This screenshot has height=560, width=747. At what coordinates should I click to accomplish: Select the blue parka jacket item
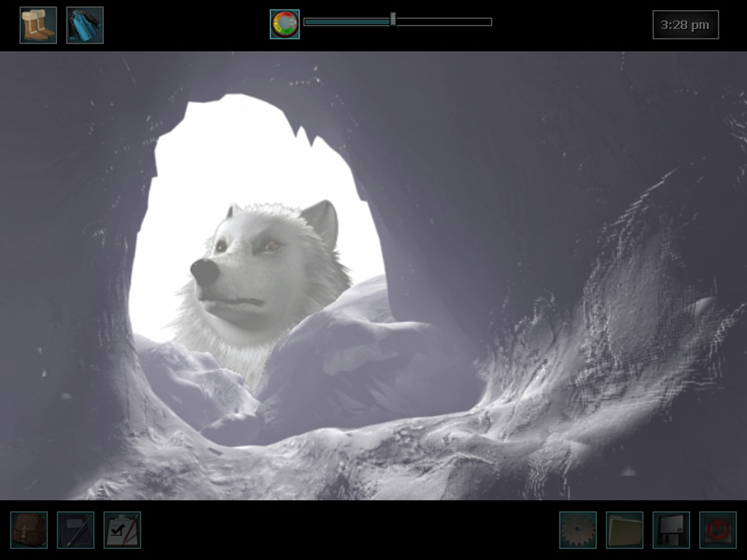[x=85, y=26]
